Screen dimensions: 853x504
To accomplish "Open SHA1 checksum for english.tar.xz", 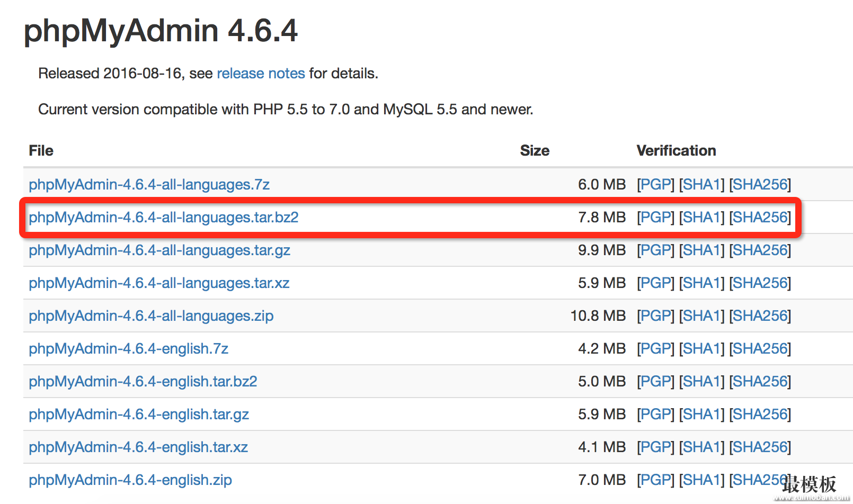I will coord(701,447).
